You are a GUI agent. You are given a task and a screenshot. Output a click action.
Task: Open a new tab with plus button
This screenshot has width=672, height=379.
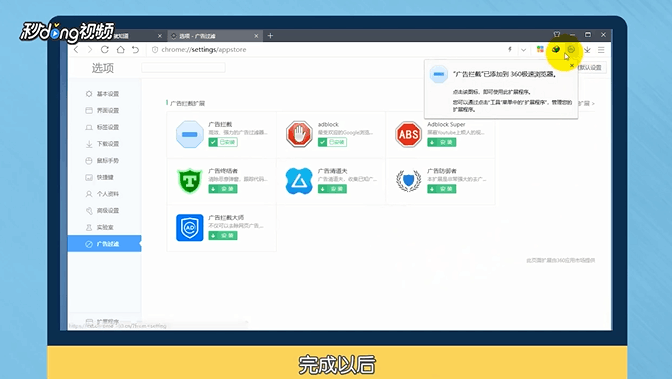click(270, 36)
